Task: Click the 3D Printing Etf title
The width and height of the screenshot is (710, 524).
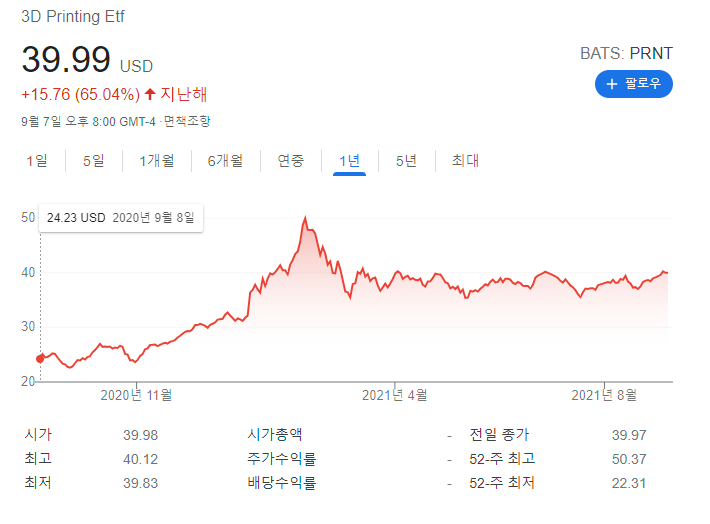Action: point(73,16)
